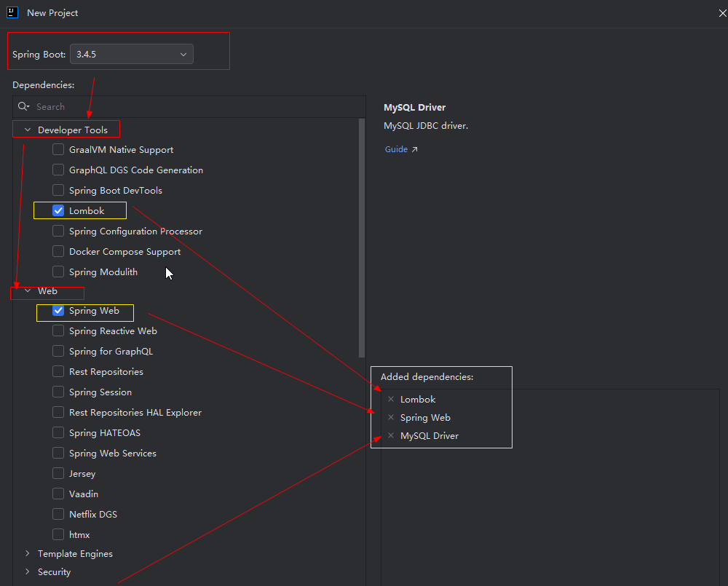
Task: Enable the Jersey checkbox
Action: click(58, 474)
